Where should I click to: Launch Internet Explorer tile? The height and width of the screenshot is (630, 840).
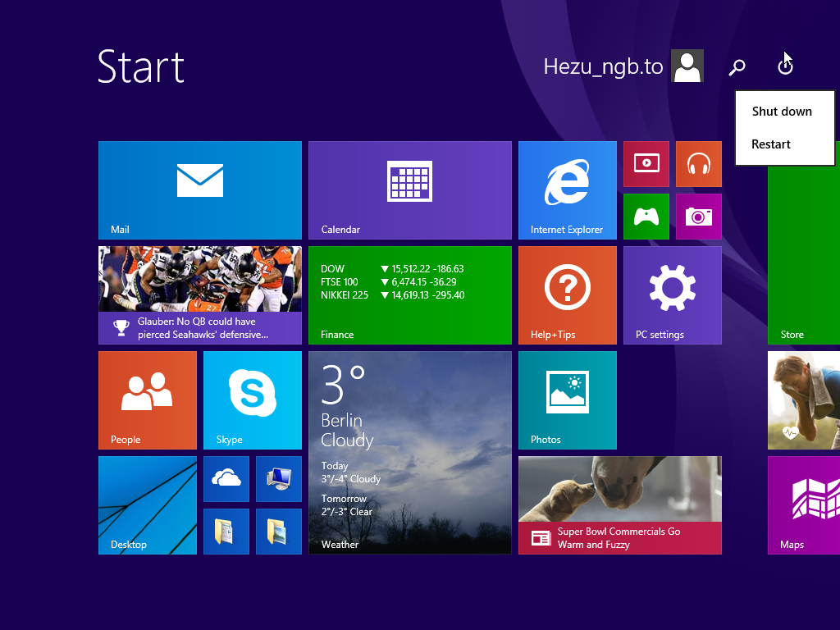(x=567, y=190)
